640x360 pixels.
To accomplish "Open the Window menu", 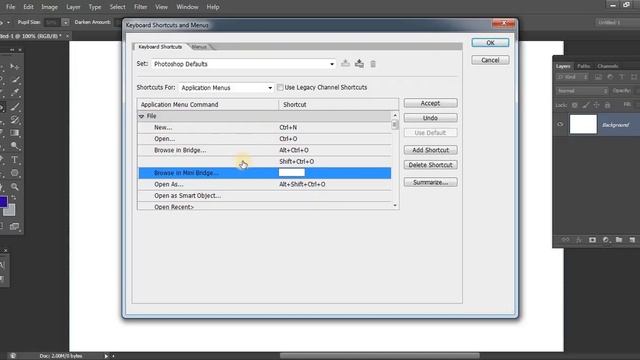I will click(187, 7).
